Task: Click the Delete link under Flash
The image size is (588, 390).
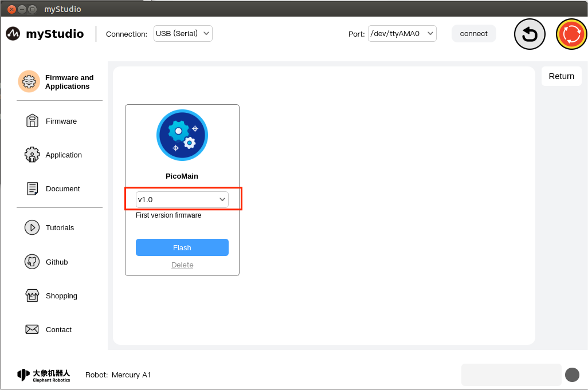Action: 182,265
